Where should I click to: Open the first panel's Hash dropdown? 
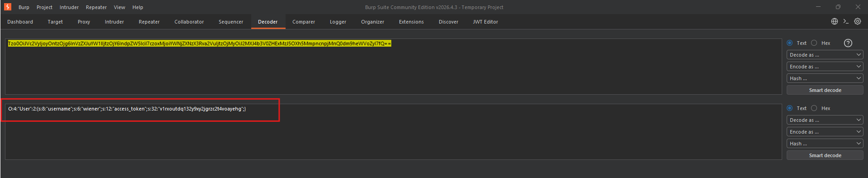pyautogui.click(x=825, y=78)
